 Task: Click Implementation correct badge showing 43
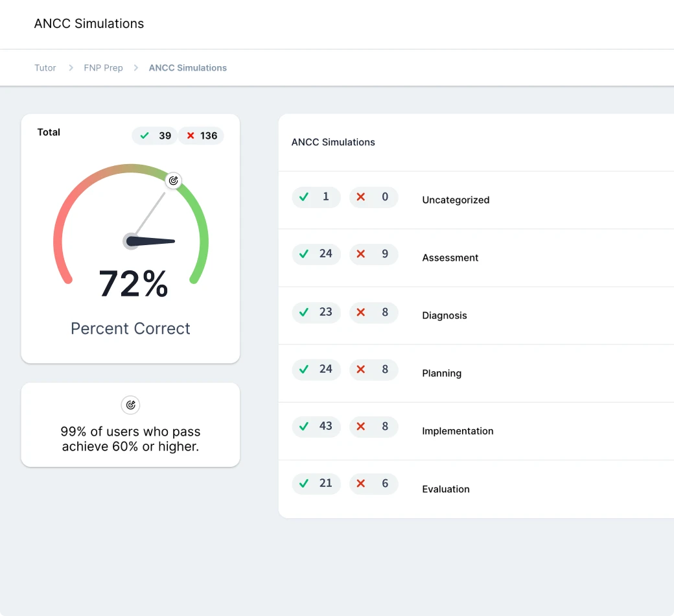[x=316, y=427]
